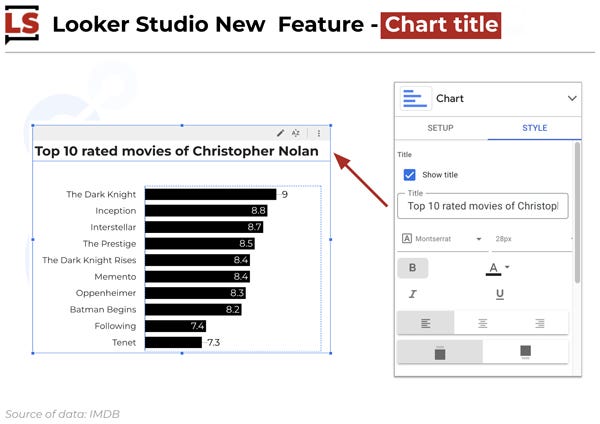The height and width of the screenshot is (424, 600).
Task: Uncheck the Show title checkbox
Action: coord(409,175)
